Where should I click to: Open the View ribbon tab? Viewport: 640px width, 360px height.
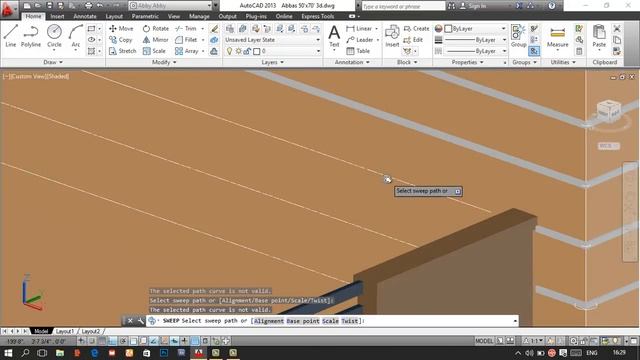point(174,16)
